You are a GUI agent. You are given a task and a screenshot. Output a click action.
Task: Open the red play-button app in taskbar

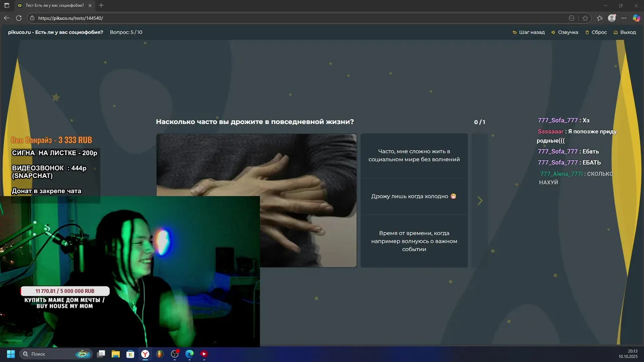point(204,354)
